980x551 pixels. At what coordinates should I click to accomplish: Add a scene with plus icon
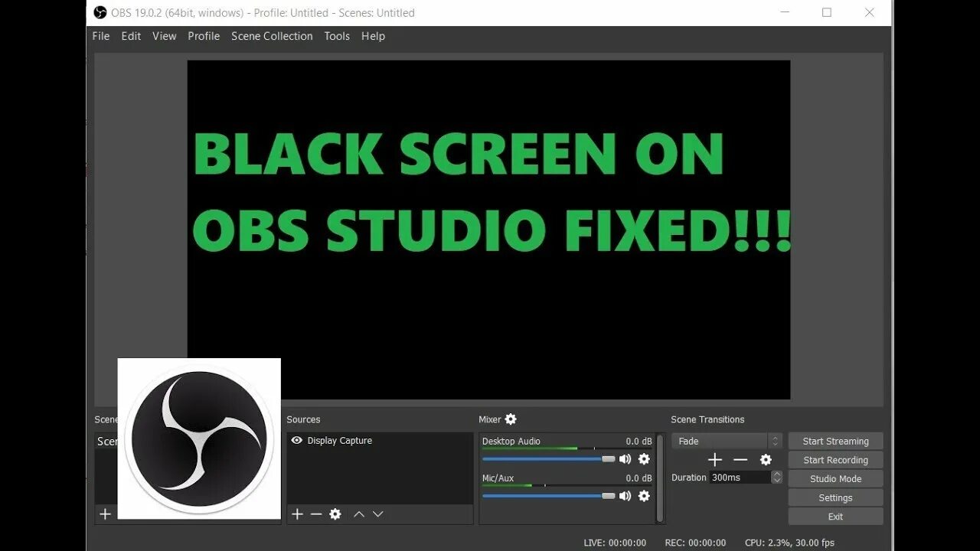106,514
